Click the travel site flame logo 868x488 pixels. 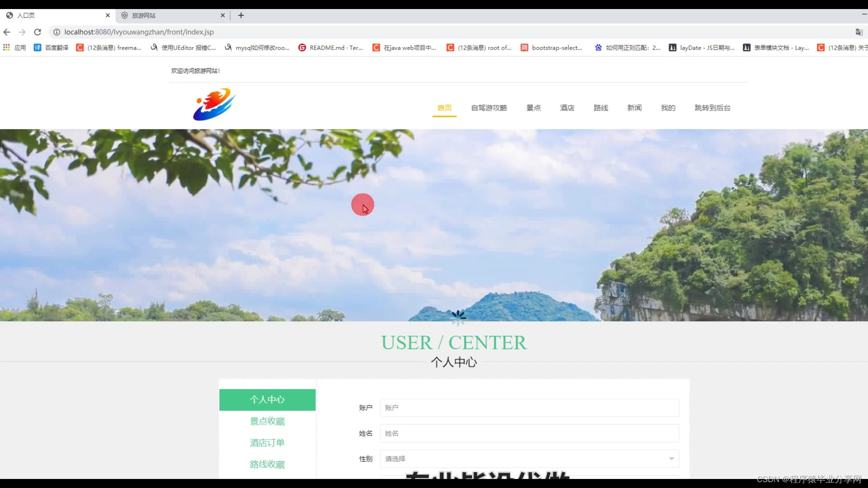[x=214, y=104]
